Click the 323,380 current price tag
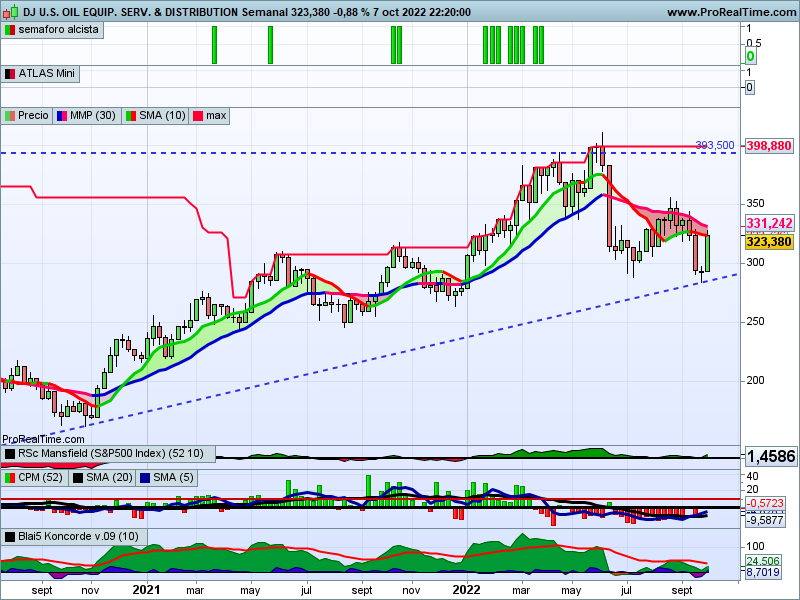The height and width of the screenshot is (600, 800). click(769, 241)
